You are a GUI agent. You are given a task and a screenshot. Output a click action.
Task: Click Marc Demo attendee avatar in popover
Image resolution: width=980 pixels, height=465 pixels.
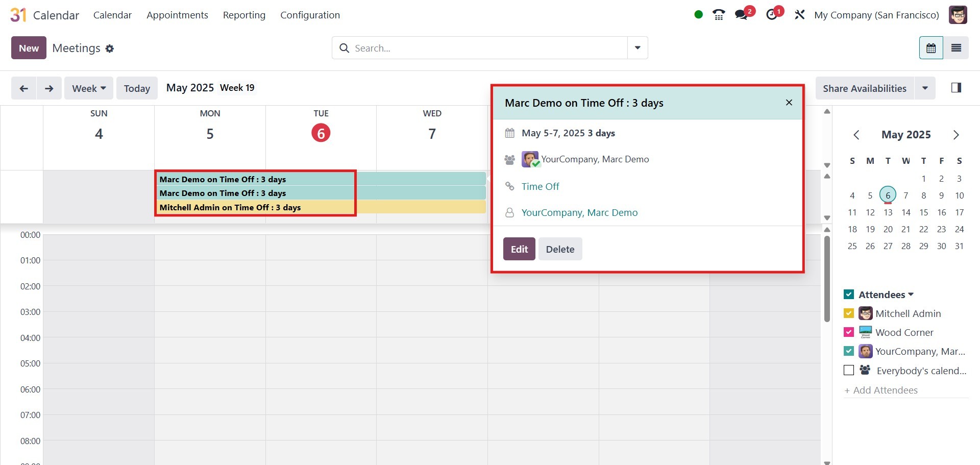530,159
